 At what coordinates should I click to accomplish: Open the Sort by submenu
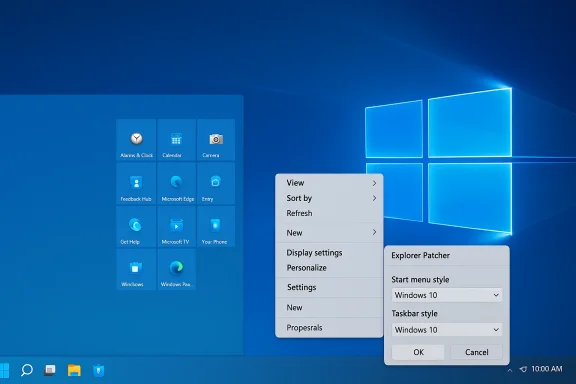pos(329,198)
